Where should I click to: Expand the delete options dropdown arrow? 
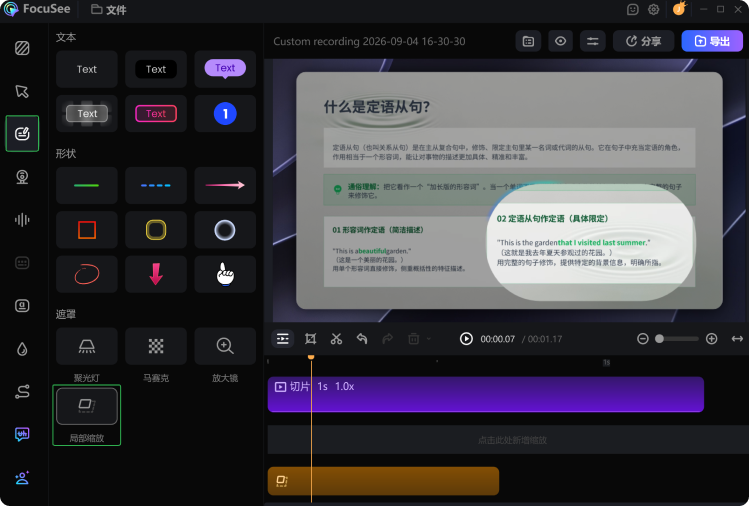[429, 339]
